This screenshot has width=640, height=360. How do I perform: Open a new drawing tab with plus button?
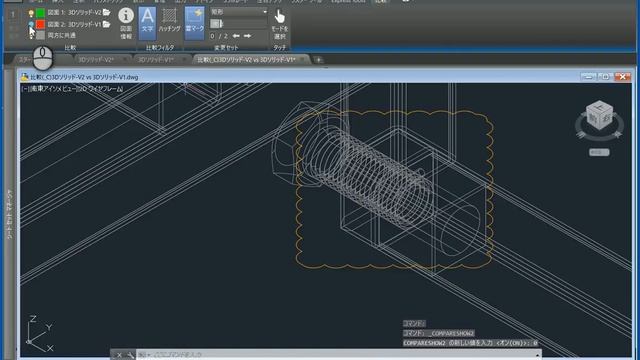coord(318,60)
